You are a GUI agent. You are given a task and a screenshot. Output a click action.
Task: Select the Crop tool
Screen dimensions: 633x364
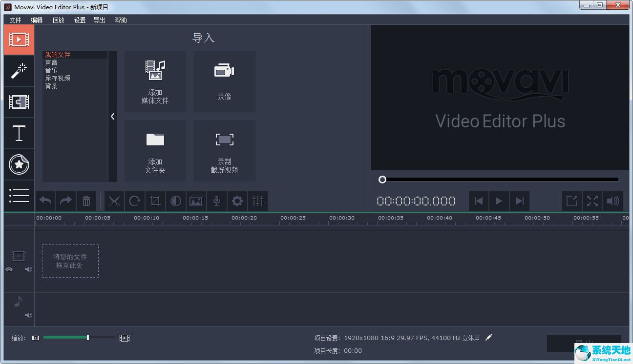click(x=155, y=201)
